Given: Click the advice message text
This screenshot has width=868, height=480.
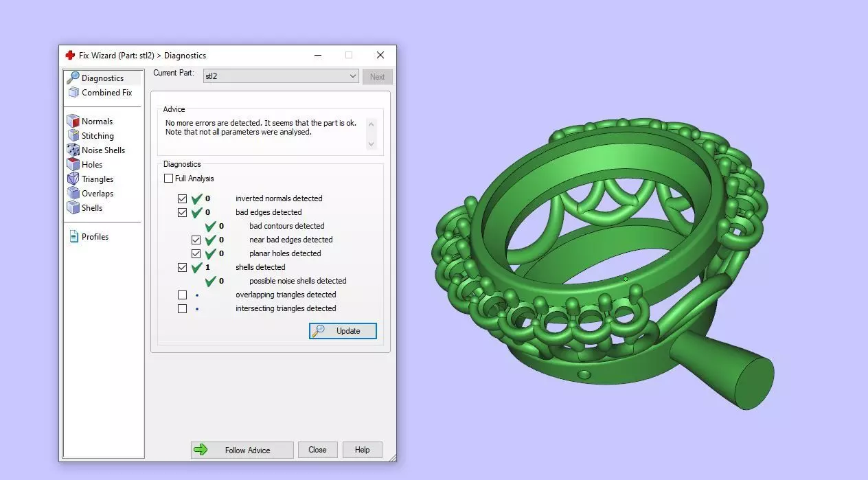Looking at the screenshot, I should [261, 127].
